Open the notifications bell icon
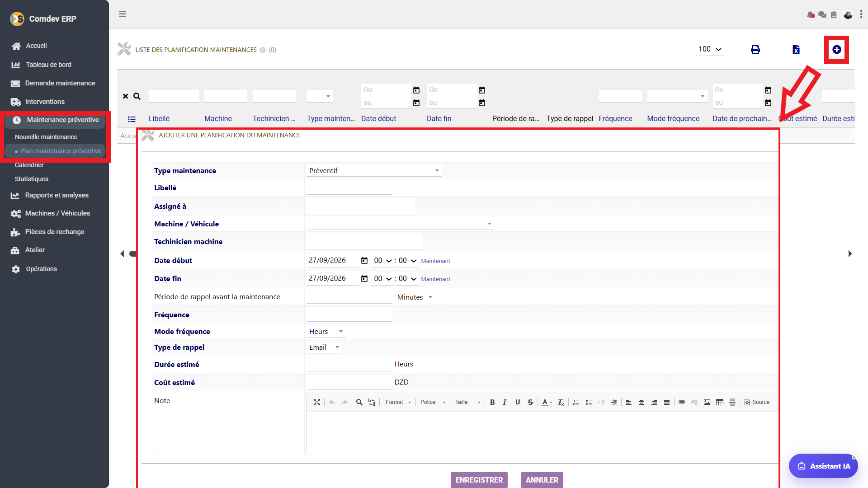 point(811,14)
